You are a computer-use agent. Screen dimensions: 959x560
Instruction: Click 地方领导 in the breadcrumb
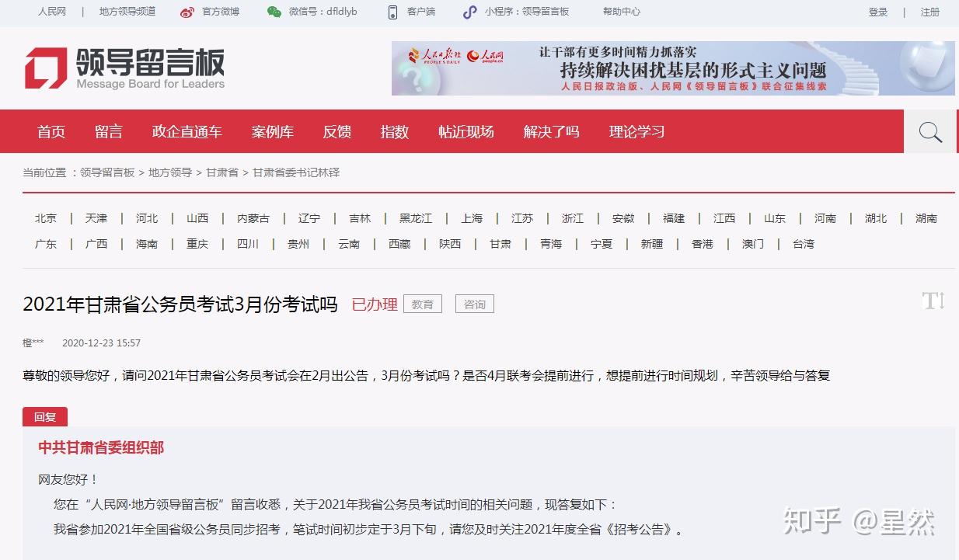pyautogui.click(x=170, y=172)
